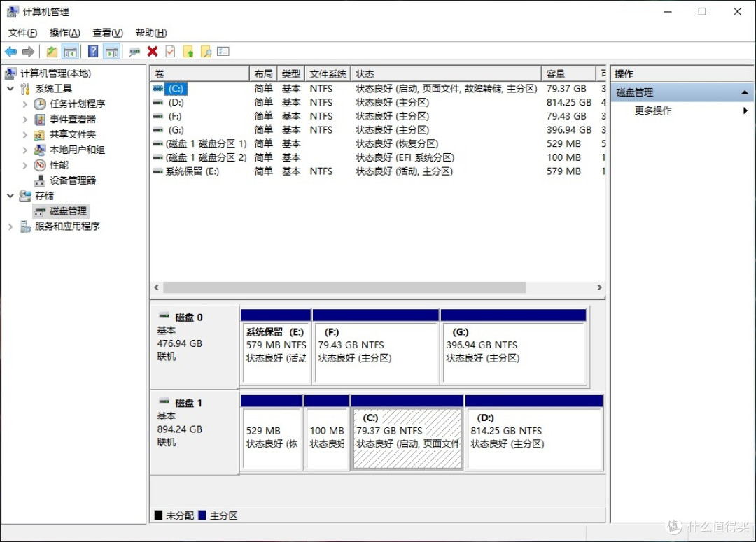Select 事件查看器 in the tree
Image resolution: width=756 pixels, height=542 pixels.
point(72,120)
